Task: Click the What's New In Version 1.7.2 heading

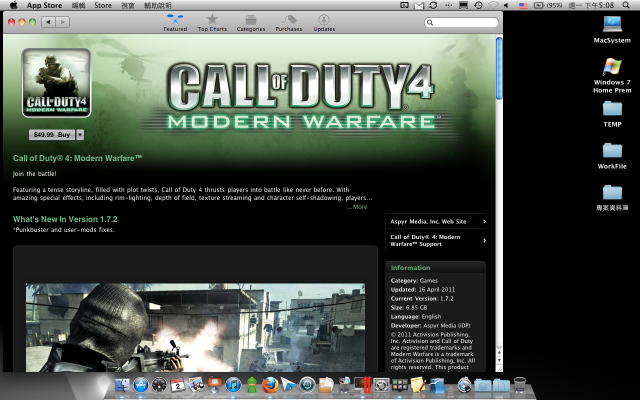Action: point(65,219)
